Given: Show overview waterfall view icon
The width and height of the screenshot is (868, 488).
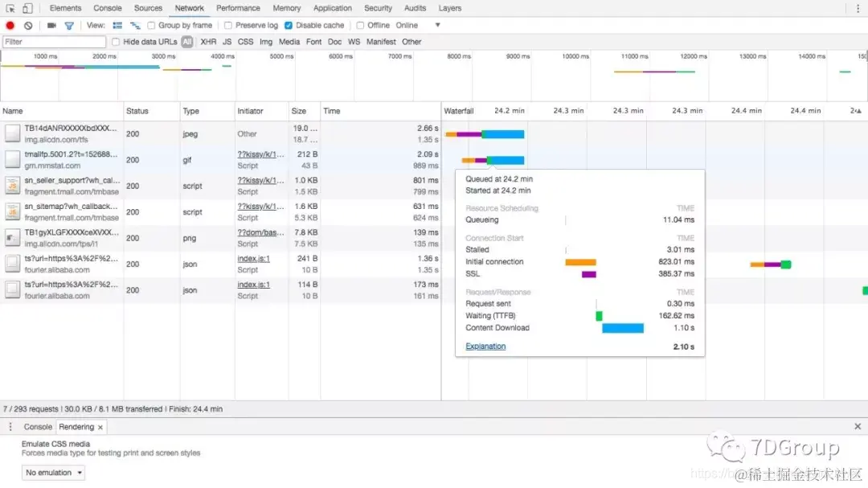Looking at the screenshot, I should pyautogui.click(x=135, y=26).
